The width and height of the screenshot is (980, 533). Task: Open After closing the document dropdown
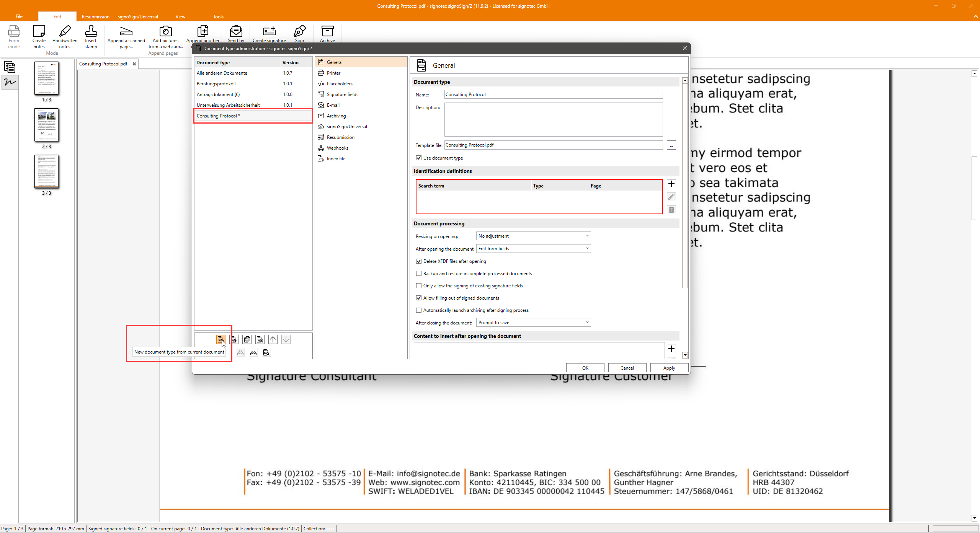[533, 323]
